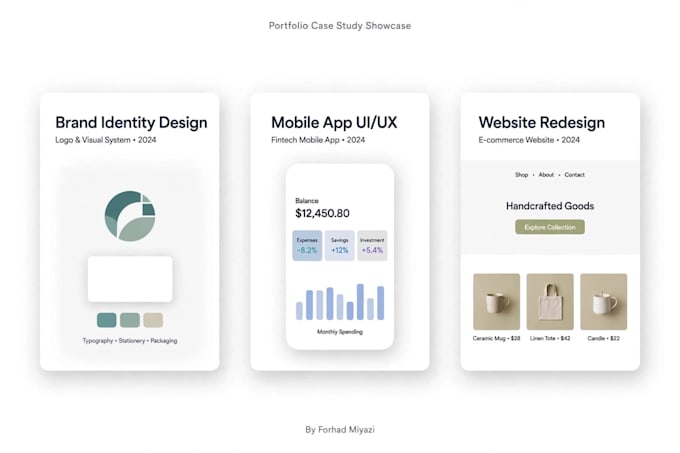Open the Linen Tote product image
This screenshot has width=680, height=453.
tap(550, 302)
